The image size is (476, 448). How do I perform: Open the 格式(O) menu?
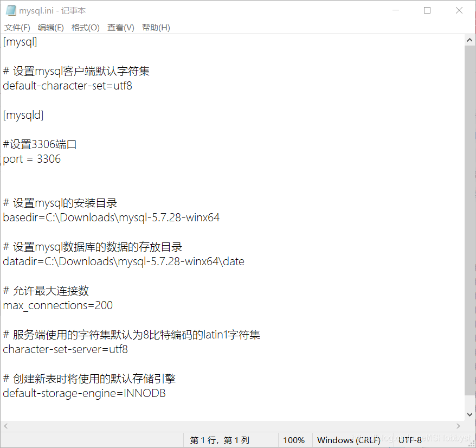click(x=85, y=28)
